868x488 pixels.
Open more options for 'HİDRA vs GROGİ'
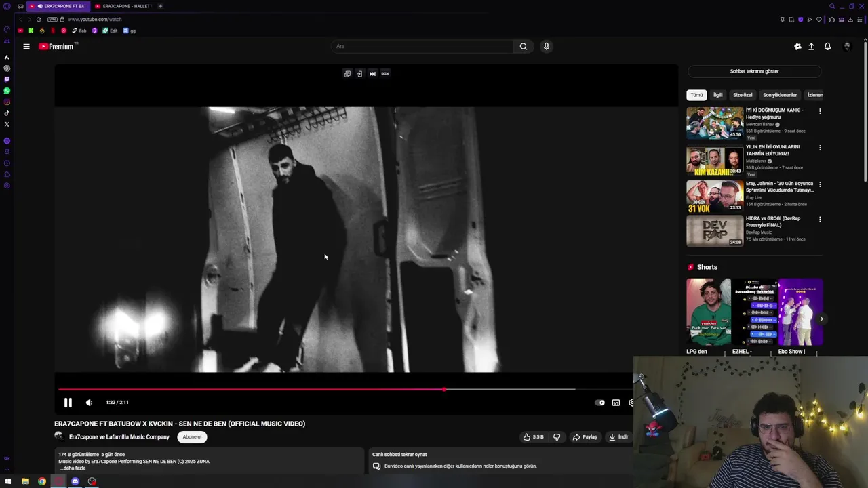click(820, 220)
